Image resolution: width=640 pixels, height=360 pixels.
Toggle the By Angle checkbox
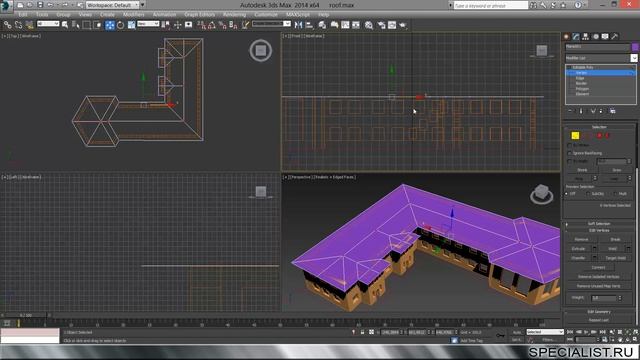coord(569,161)
